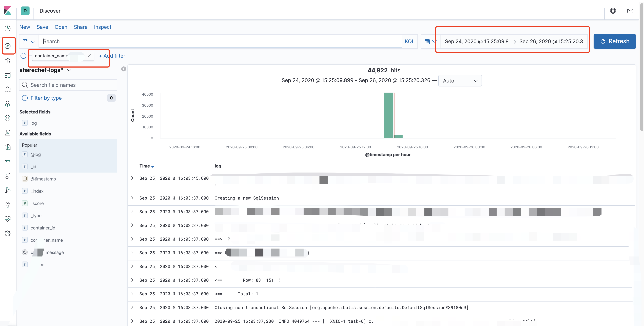Open the mail newsfeed icon
The height and width of the screenshot is (326, 644).
(x=630, y=11)
